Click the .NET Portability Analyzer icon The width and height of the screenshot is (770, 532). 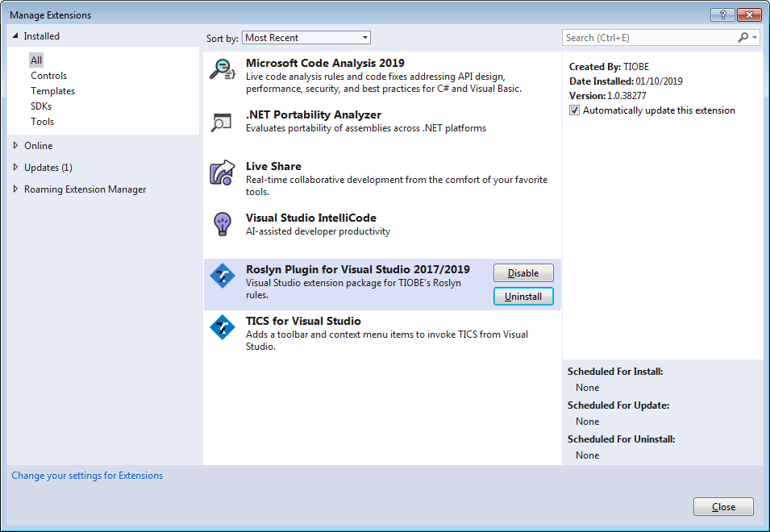click(x=222, y=122)
